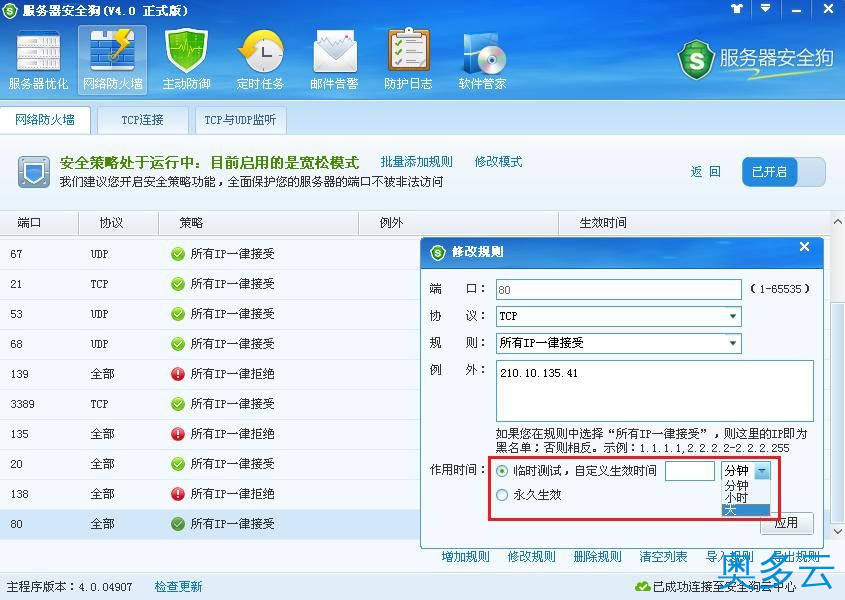Viewport: 845px width, 600px height.
Task: Open the 主动防御 shield icon
Action: (186, 60)
